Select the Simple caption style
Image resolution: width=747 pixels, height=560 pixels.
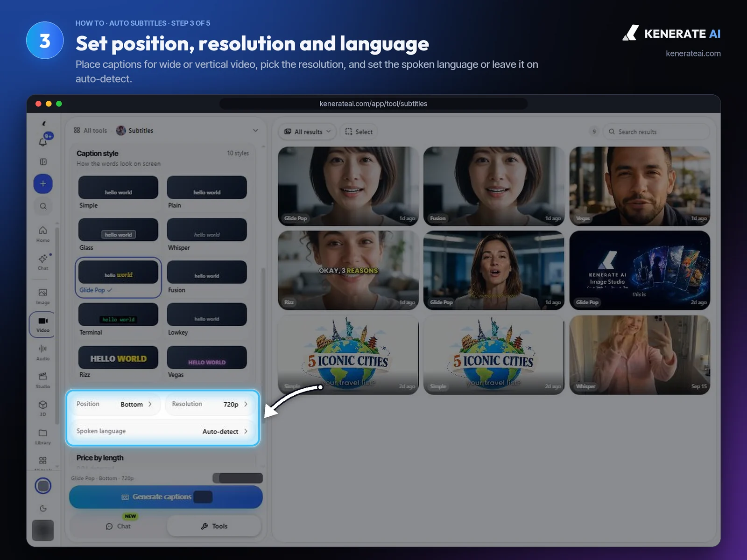coord(118,192)
